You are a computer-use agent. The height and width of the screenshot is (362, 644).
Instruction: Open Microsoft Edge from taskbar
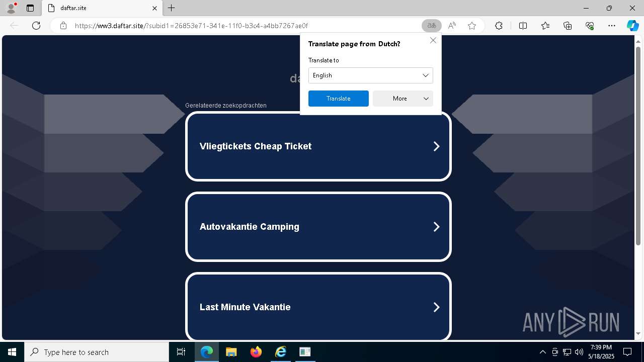pos(207,352)
